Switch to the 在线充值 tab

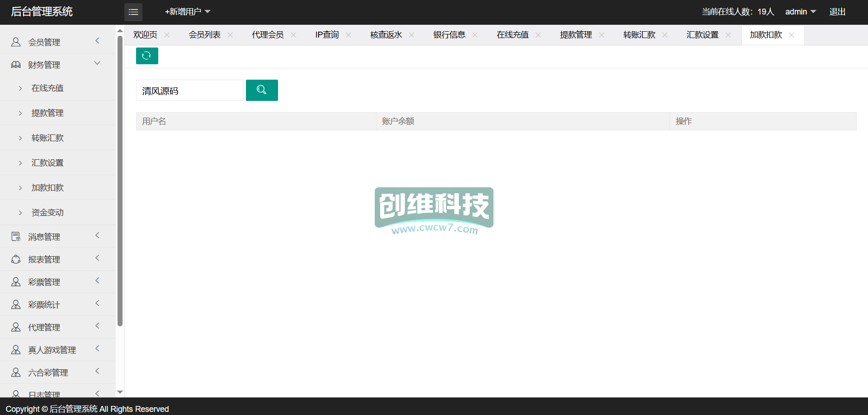513,35
